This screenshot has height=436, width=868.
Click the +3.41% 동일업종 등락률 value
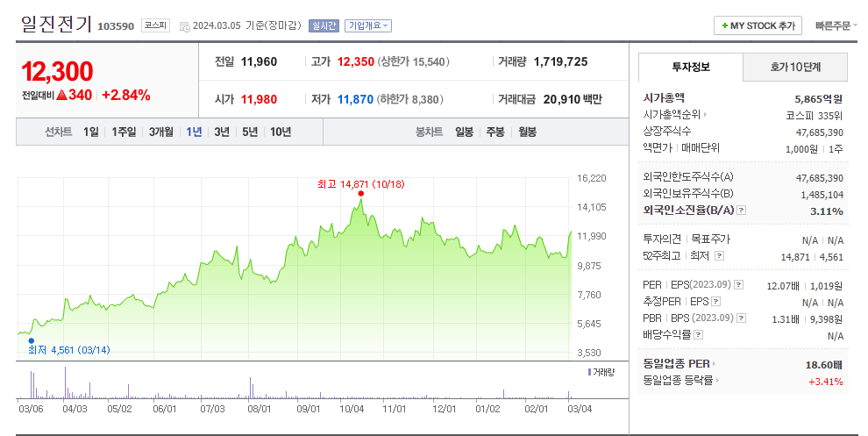tap(825, 382)
